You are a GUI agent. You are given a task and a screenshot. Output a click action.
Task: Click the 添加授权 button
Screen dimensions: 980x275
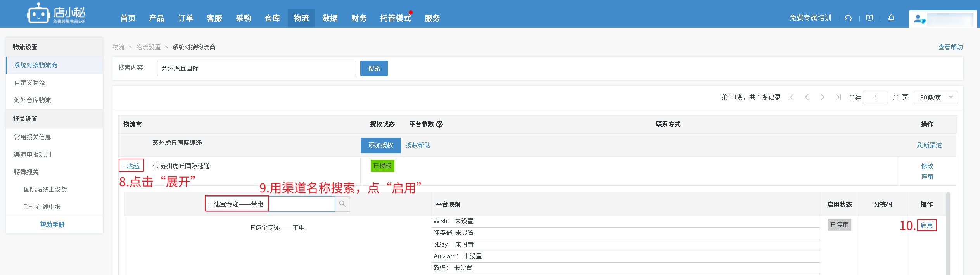point(380,145)
